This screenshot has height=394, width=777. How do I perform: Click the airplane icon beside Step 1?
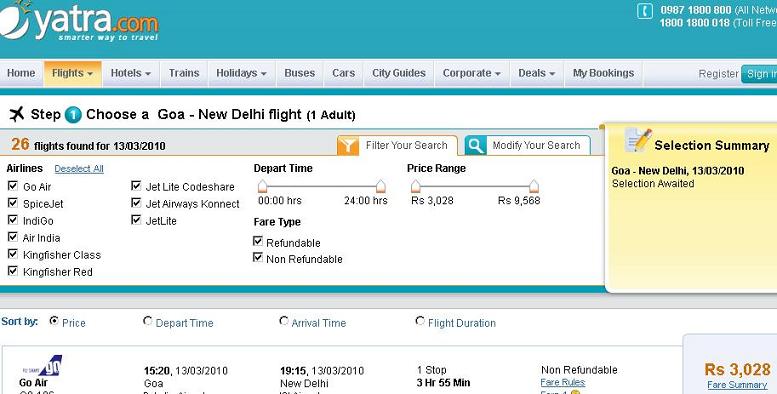click(x=16, y=114)
